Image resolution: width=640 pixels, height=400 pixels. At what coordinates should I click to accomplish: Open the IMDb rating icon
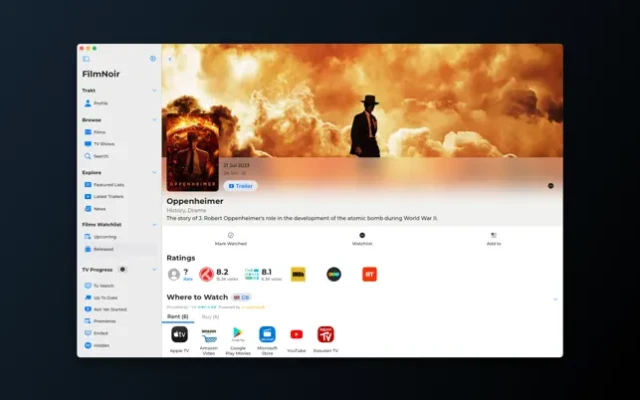click(x=298, y=274)
